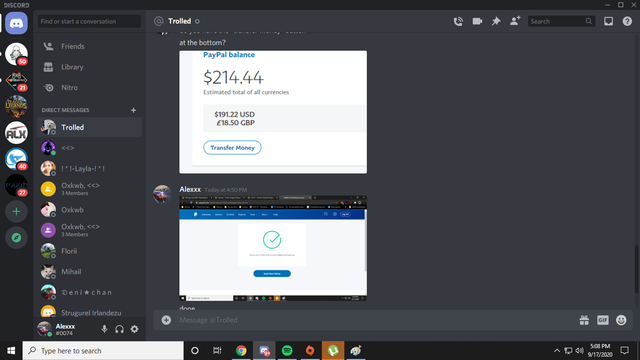Show hidden system tray icons
This screenshot has width=640, height=360.
pyautogui.click(x=557, y=351)
